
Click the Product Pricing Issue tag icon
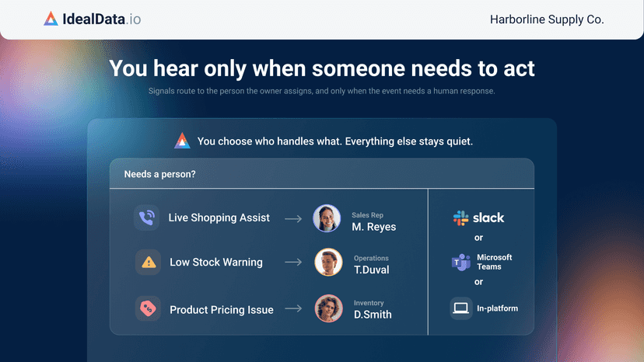[x=148, y=308]
